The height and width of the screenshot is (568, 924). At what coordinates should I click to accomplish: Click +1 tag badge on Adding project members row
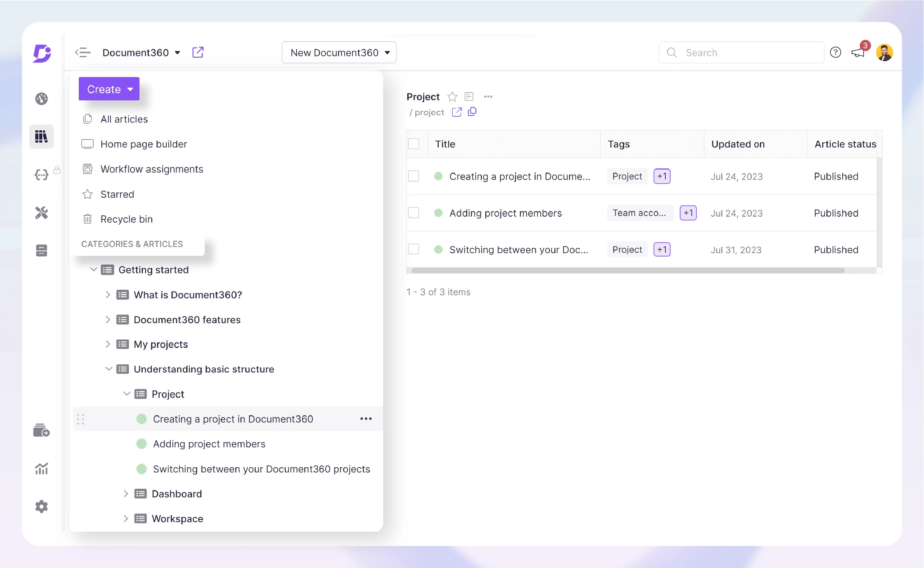[688, 213]
